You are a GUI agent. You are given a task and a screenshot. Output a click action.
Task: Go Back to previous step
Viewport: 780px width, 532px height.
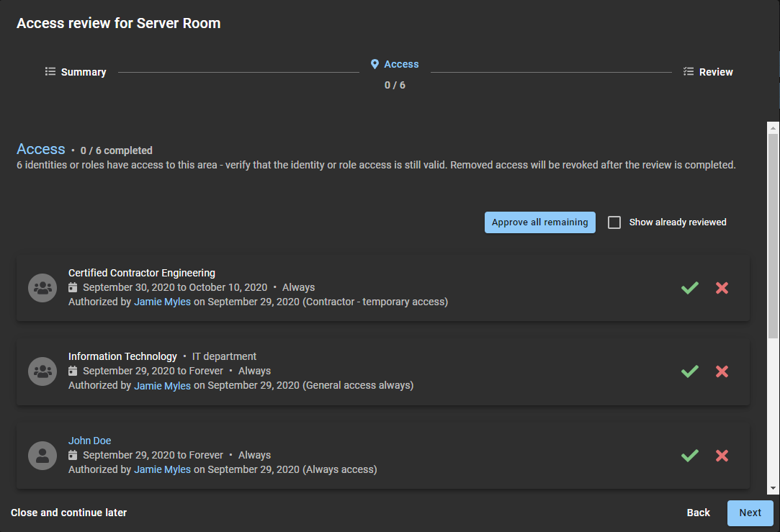698,513
